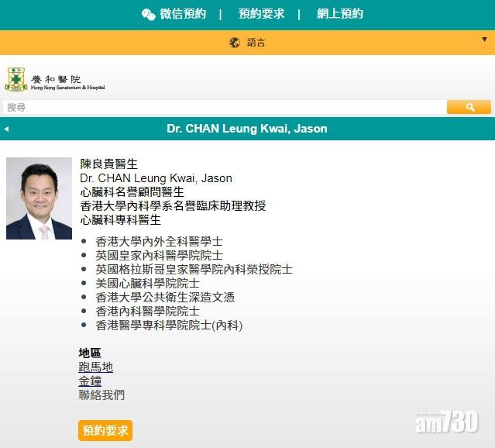Click the 陳良貴醫生 name text

pos(109,164)
